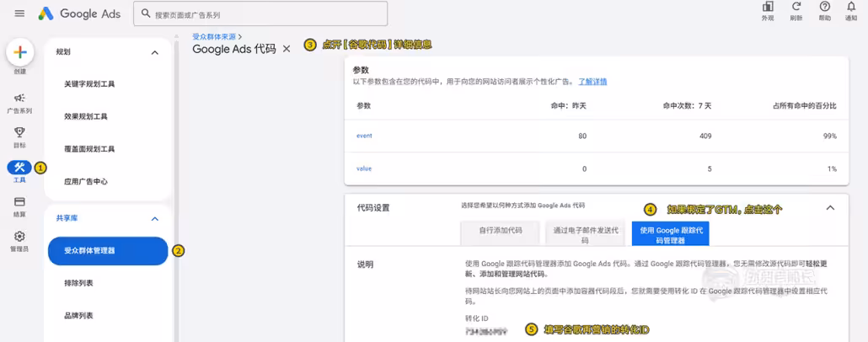Select the 通过电子邮件发送代码 tab
Image resolution: width=868 pixels, height=342 pixels.
pyautogui.click(x=585, y=234)
